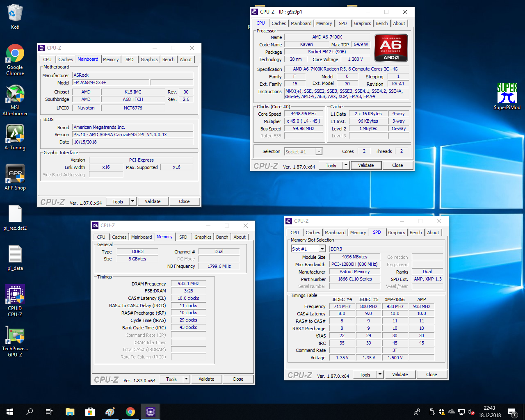Open the People icon in system tray
Viewport: 525px width, 420px height.
tap(417, 412)
